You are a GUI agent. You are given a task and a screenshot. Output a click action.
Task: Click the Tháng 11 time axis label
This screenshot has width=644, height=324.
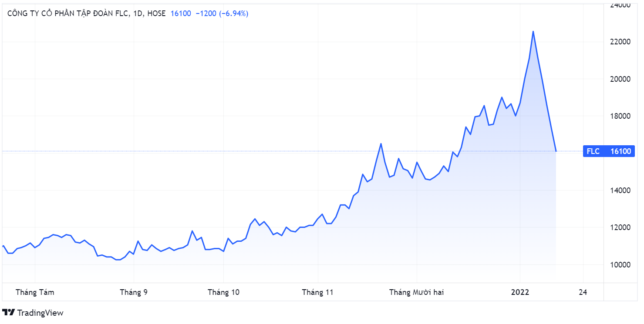[x=318, y=292]
